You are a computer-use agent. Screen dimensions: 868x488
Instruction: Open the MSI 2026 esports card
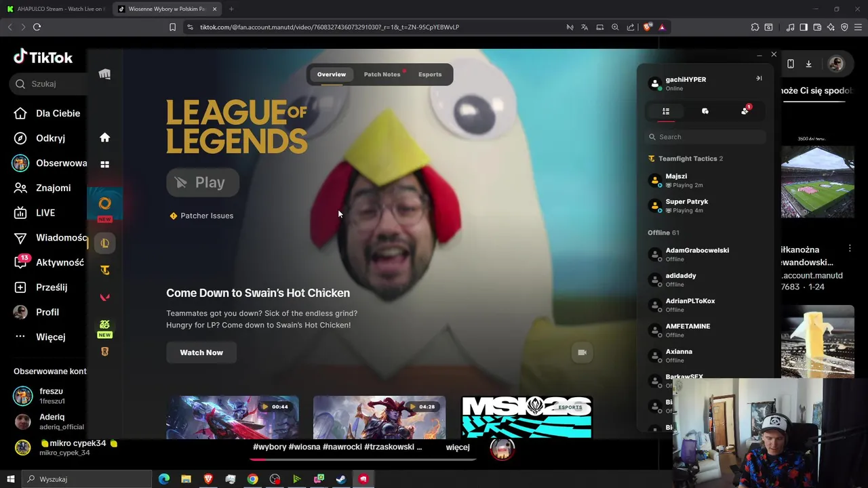click(x=527, y=418)
